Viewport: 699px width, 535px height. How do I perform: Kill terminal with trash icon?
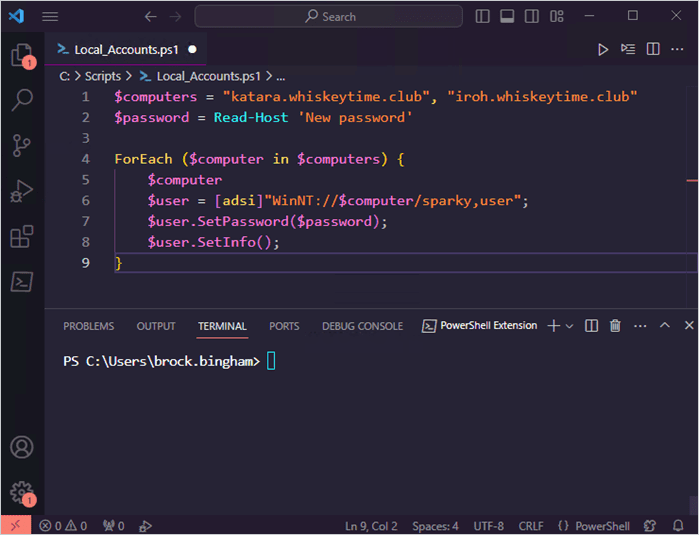615,325
